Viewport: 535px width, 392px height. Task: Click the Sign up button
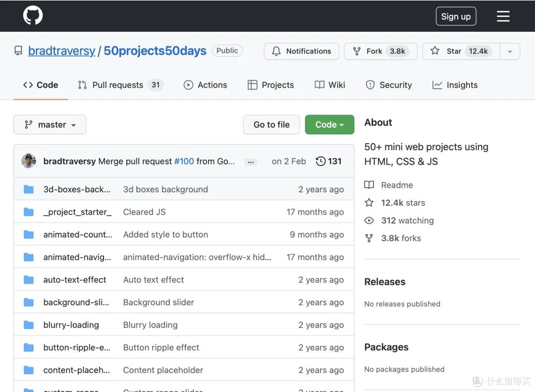point(456,16)
